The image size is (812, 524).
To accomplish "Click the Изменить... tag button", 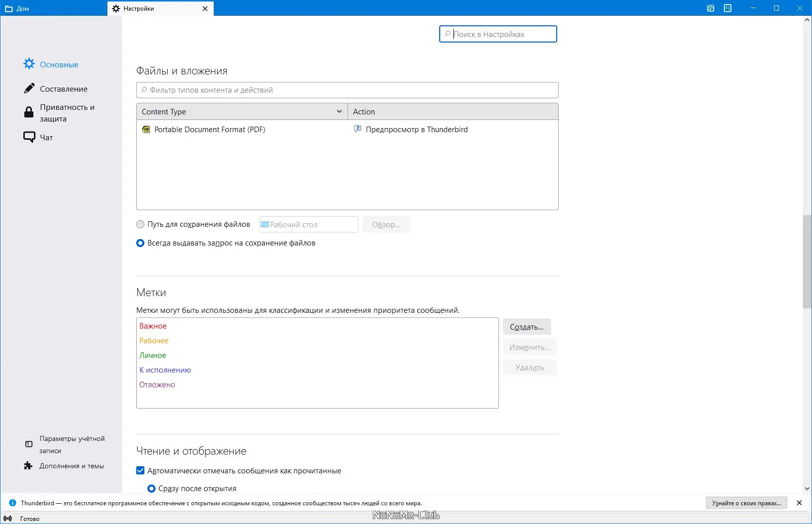I will click(530, 347).
